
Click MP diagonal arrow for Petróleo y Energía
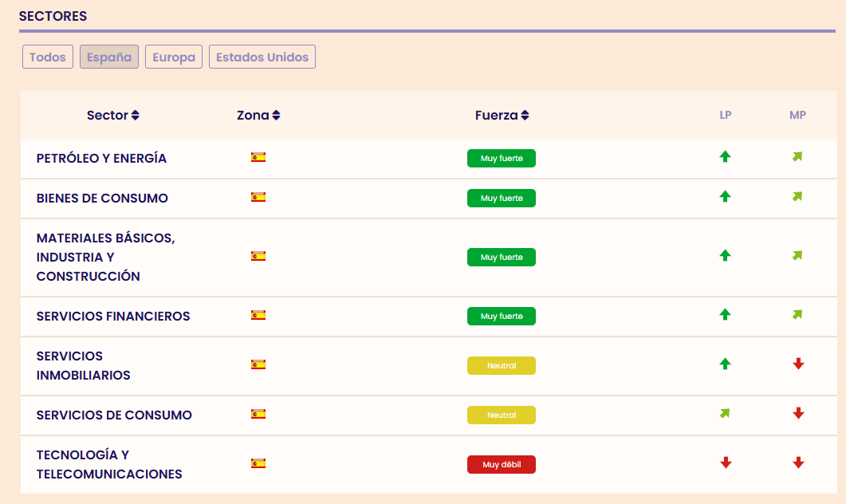tap(797, 156)
